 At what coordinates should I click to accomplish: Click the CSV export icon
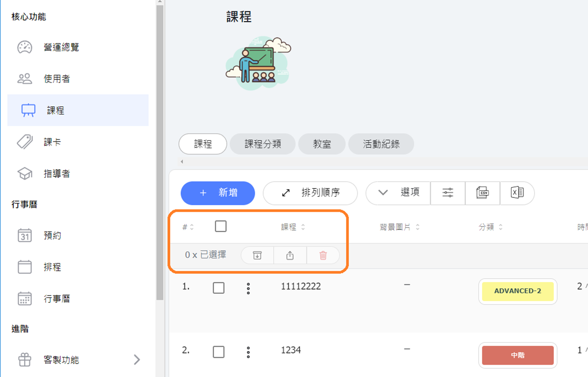click(482, 193)
